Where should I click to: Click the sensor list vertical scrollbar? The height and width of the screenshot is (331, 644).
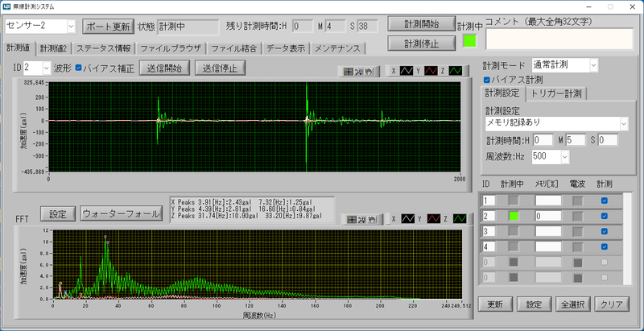[628, 238]
